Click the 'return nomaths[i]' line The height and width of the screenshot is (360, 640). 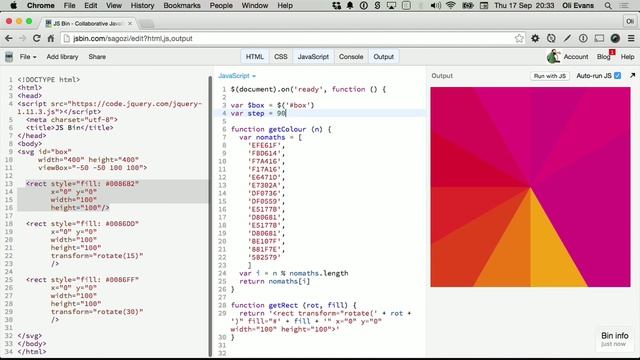(275, 281)
